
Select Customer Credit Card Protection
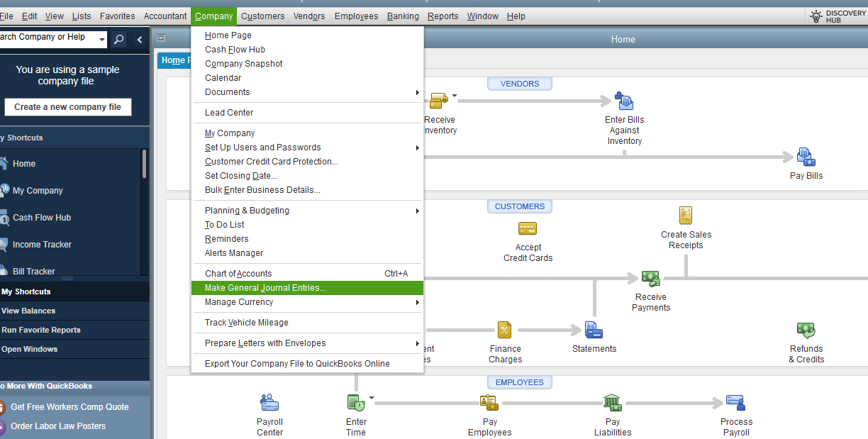pos(307,162)
